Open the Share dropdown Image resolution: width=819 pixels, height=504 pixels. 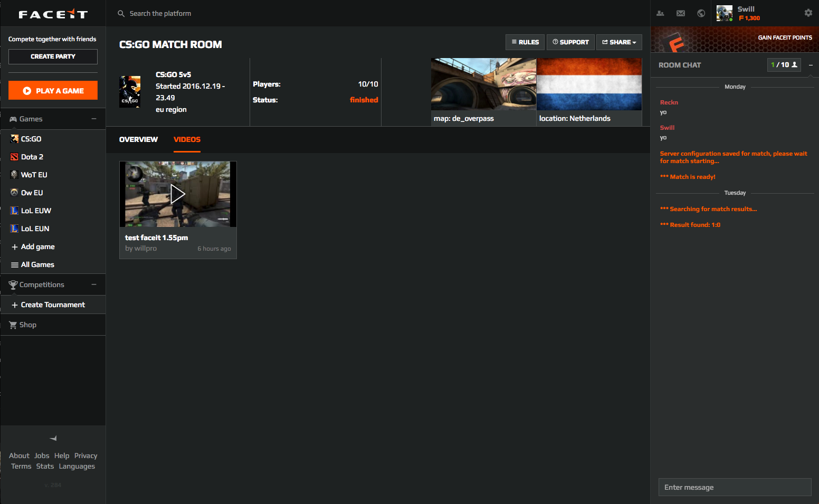[x=619, y=42]
